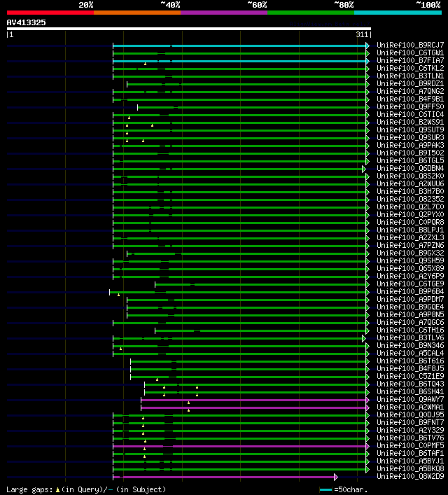Click the Large gaps legend text

86,489
